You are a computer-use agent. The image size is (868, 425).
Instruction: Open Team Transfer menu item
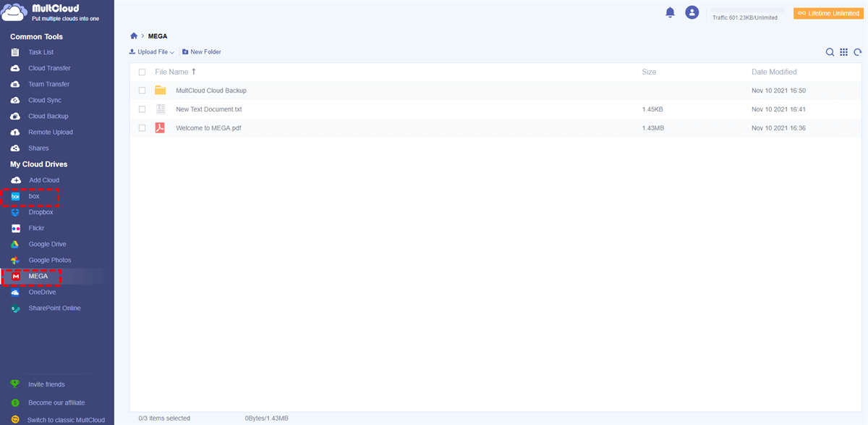pyautogui.click(x=49, y=84)
